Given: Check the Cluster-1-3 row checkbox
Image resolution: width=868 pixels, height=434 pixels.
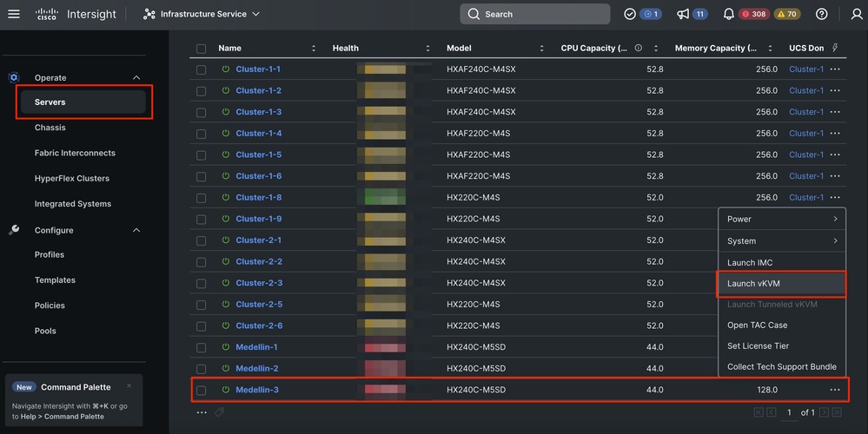Looking at the screenshot, I should pyautogui.click(x=201, y=112).
